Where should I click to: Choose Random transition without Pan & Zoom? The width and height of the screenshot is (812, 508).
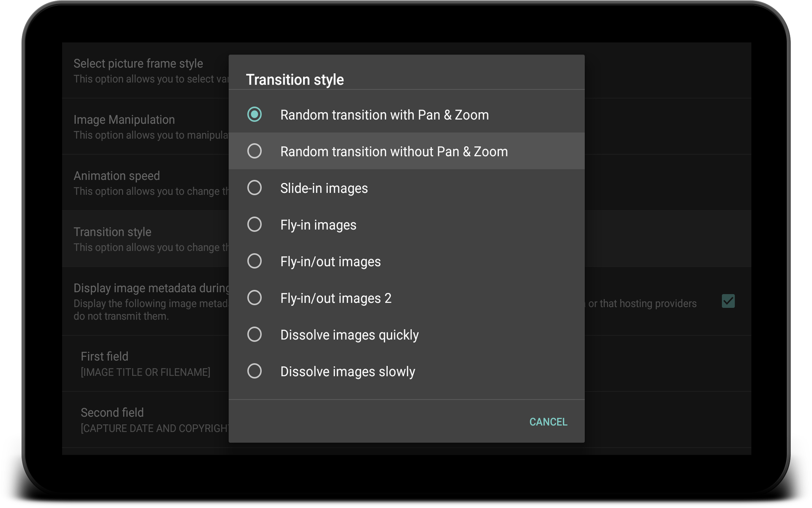(x=254, y=151)
